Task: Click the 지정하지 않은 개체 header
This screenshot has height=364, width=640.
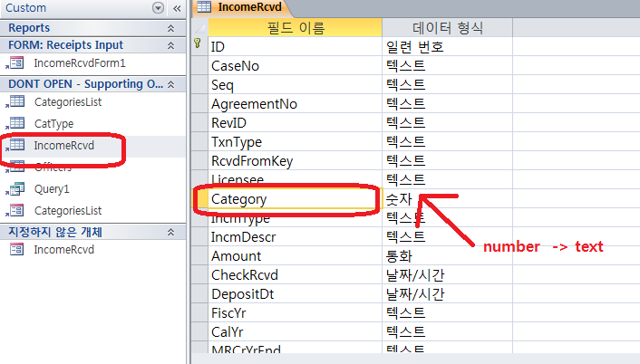Action: tap(93, 232)
